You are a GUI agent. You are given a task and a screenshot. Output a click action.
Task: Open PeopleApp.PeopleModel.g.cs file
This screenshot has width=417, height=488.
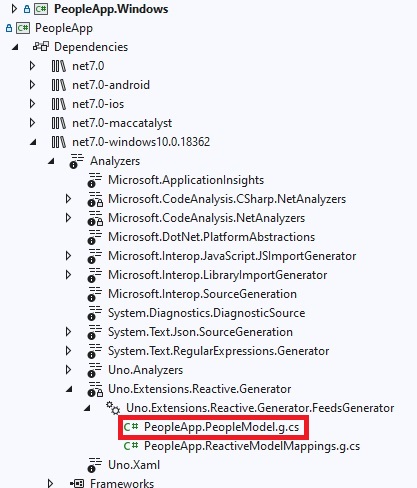coord(221,427)
